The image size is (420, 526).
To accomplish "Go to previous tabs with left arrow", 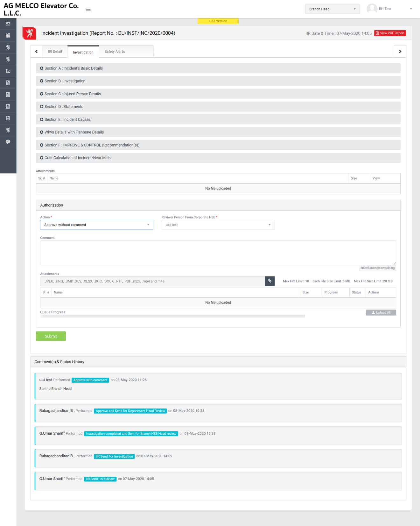I will [36, 52].
